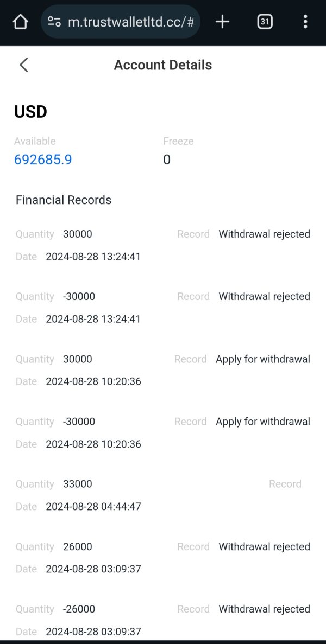326x644 pixels.
Task: Tap the Account Details page title
Action: [x=163, y=65]
